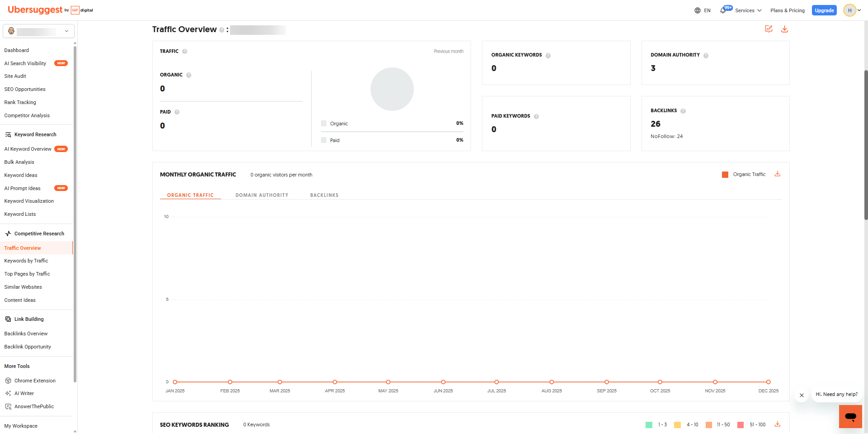The height and width of the screenshot is (434, 868).
Task: Open Plans & Pricing link
Action: tap(788, 10)
